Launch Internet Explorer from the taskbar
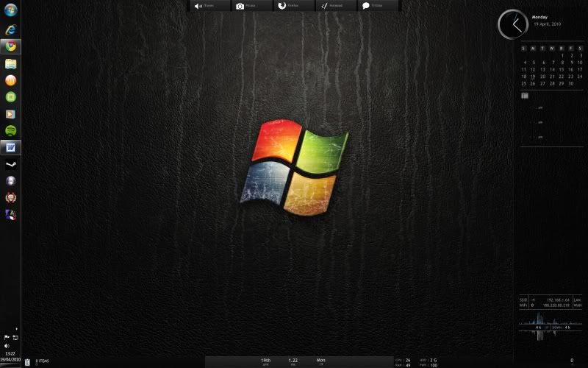 [x=10, y=29]
